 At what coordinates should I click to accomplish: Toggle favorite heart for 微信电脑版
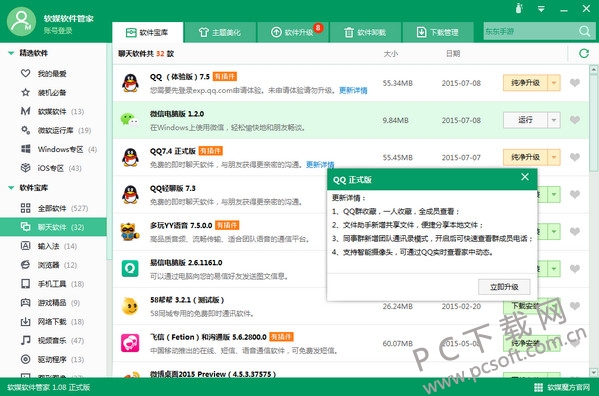point(575,120)
